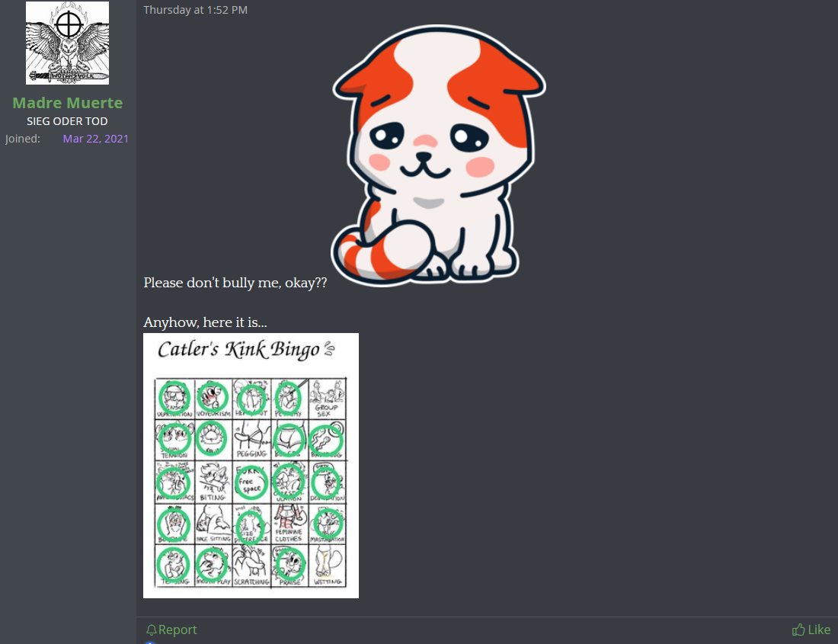Click the "Please don't bully me" text
Image resolution: width=838 pixels, height=644 pixels.
coord(235,283)
